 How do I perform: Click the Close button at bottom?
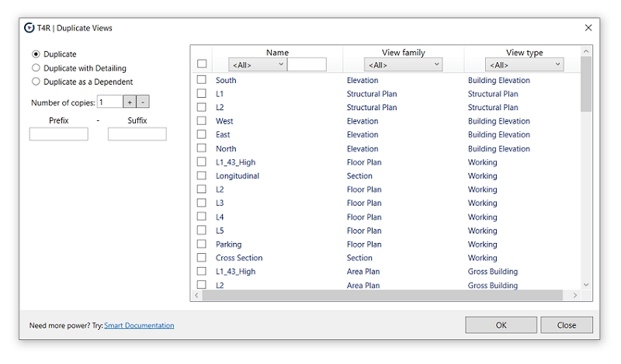pyautogui.click(x=566, y=325)
